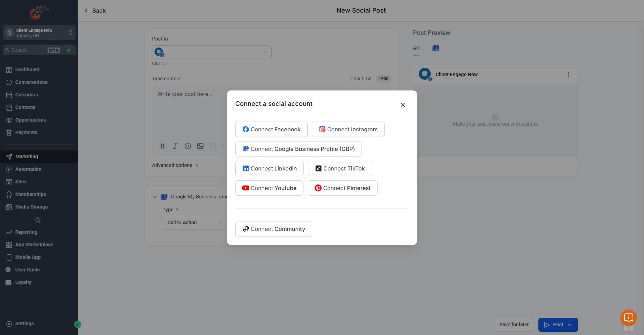Click the Client Engage Now logo
The height and width of the screenshot is (335, 644).
pyautogui.click(x=39, y=12)
